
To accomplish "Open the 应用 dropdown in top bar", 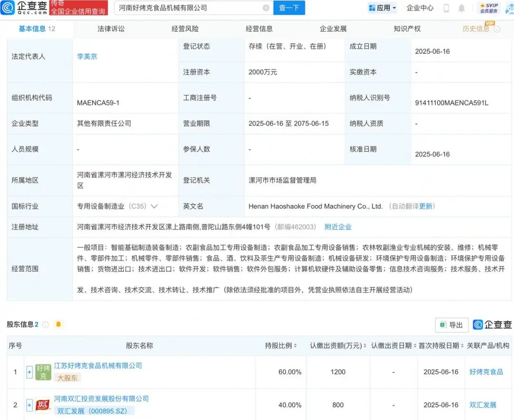I will (384, 8).
